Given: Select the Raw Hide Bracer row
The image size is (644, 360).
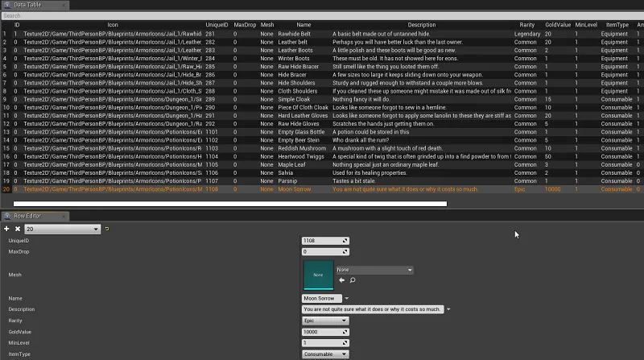Looking at the screenshot, I should click(322, 67).
